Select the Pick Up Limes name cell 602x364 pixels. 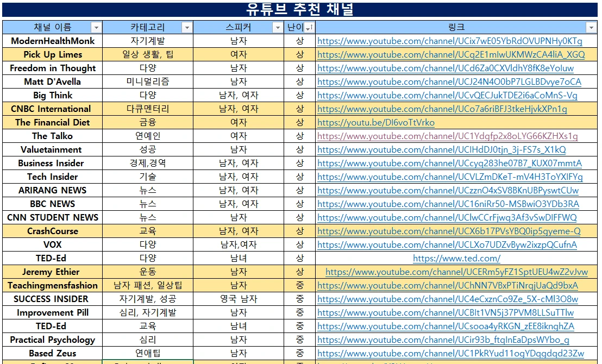pos(53,54)
